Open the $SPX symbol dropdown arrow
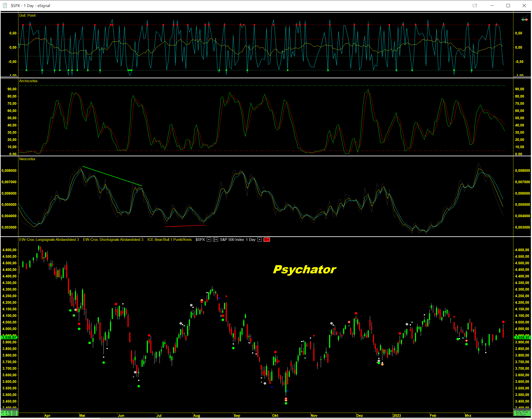The height and width of the screenshot is (419, 532). 209,240
